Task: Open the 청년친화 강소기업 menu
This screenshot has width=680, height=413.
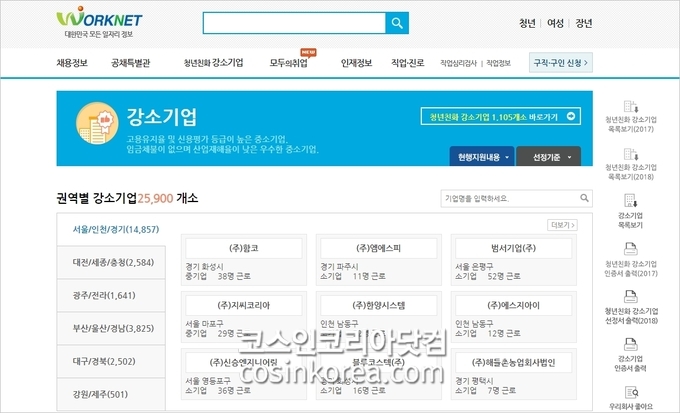Action: coord(213,63)
